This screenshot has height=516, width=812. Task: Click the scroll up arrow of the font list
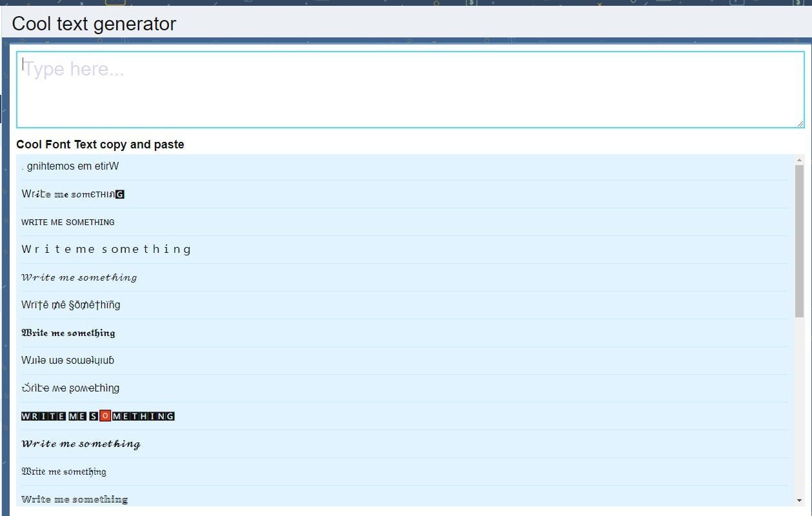tap(800, 160)
